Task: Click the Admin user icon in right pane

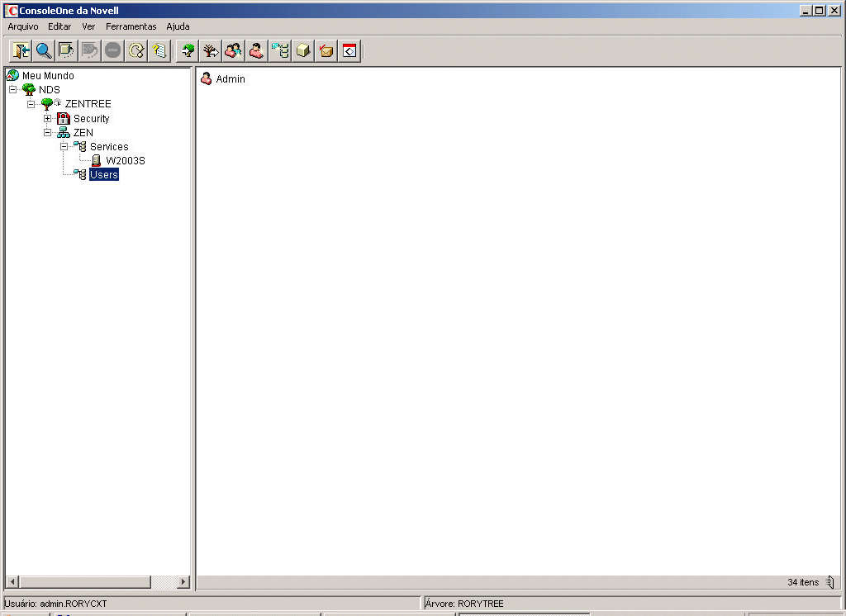Action: tap(206, 78)
